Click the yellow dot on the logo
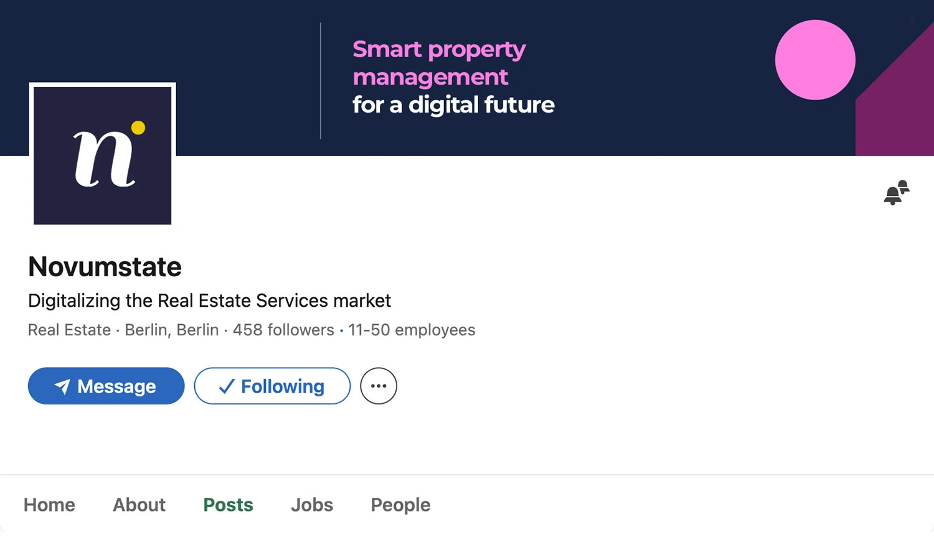Viewport: 934px width, 560px height. (x=138, y=127)
